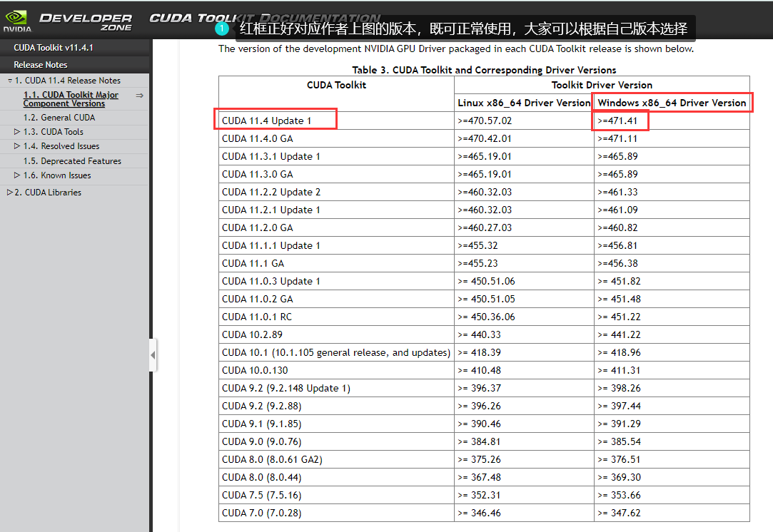Image resolution: width=773 pixels, height=532 pixels.
Task: Open the Developer Zone link
Action: [86, 21]
